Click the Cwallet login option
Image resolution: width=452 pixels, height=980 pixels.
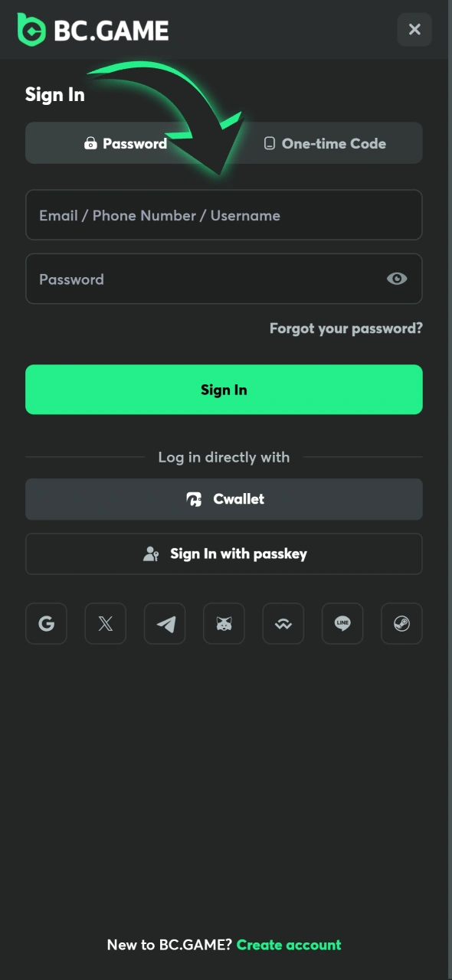pos(224,498)
